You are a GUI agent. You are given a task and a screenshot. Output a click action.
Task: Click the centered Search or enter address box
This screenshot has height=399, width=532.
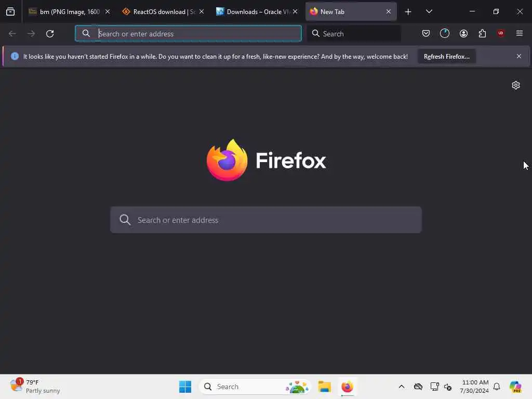[266, 220]
